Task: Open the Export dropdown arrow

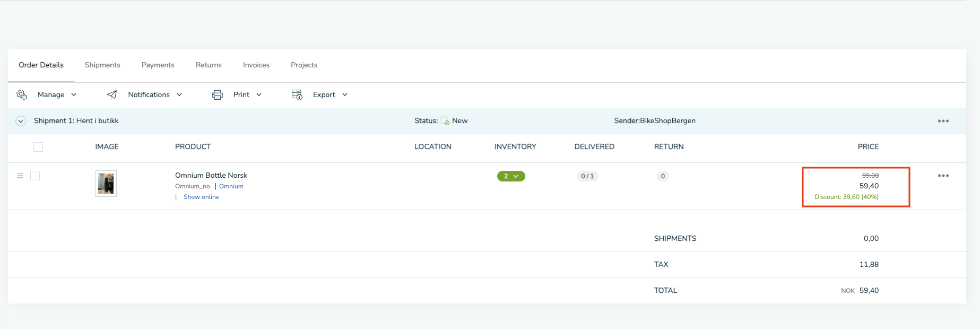Action: [345, 94]
